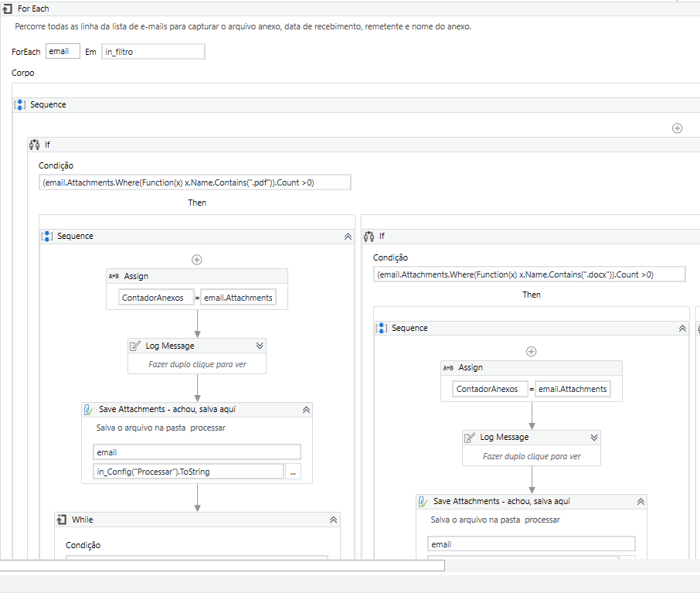The height and width of the screenshot is (593, 700).
Task: Edit the .pdf condition expression field
Action: point(195,182)
